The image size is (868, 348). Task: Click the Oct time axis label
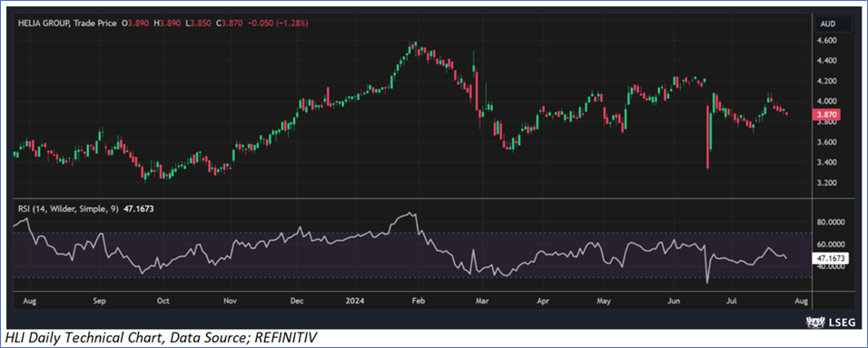(163, 302)
